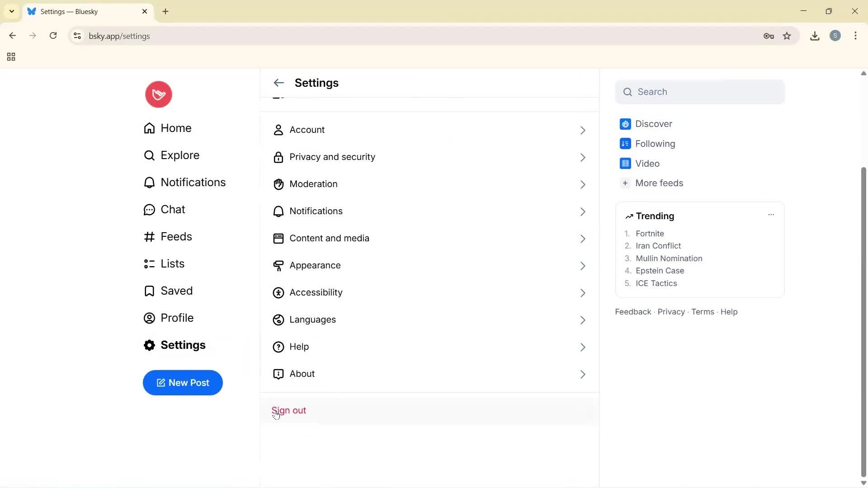Open the Video feed
The width and height of the screenshot is (868, 488).
point(647,163)
